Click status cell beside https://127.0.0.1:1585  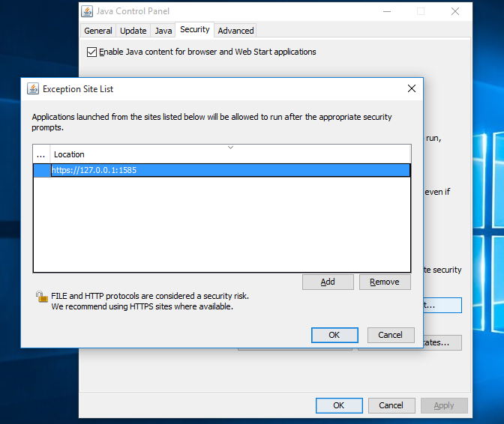click(42, 170)
